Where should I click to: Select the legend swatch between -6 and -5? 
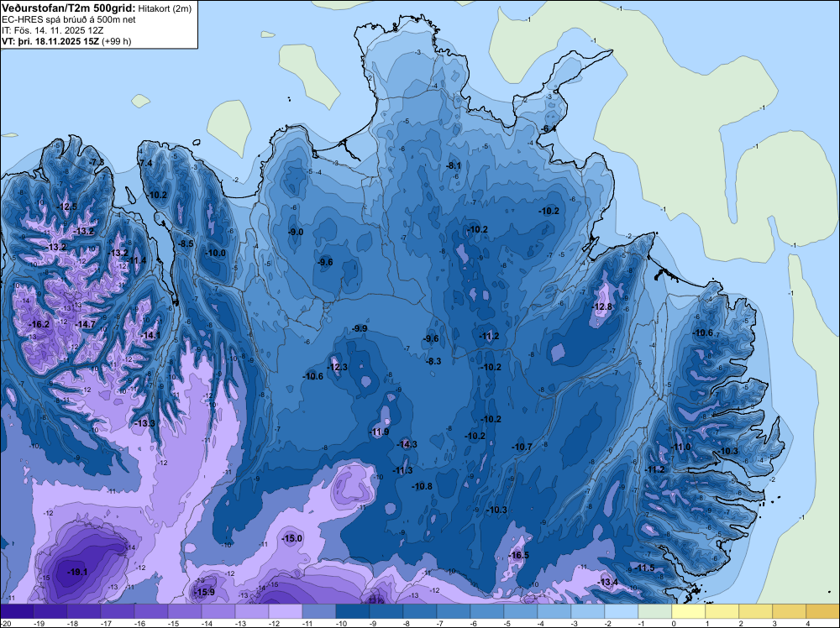pos(487,611)
